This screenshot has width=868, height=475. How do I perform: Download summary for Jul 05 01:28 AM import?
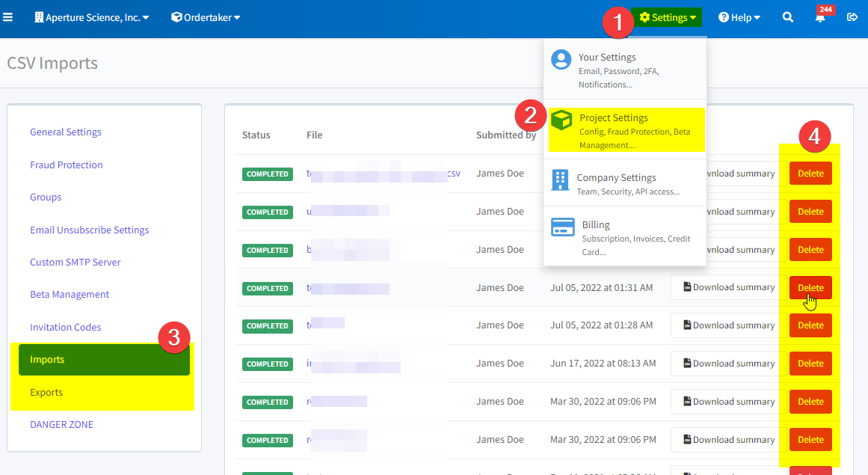click(x=728, y=325)
